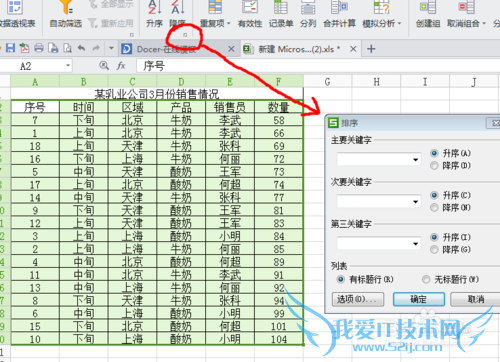Choose the 有标题行(R) header row option
Viewport: 500px width, 362px height.
click(340, 279)
